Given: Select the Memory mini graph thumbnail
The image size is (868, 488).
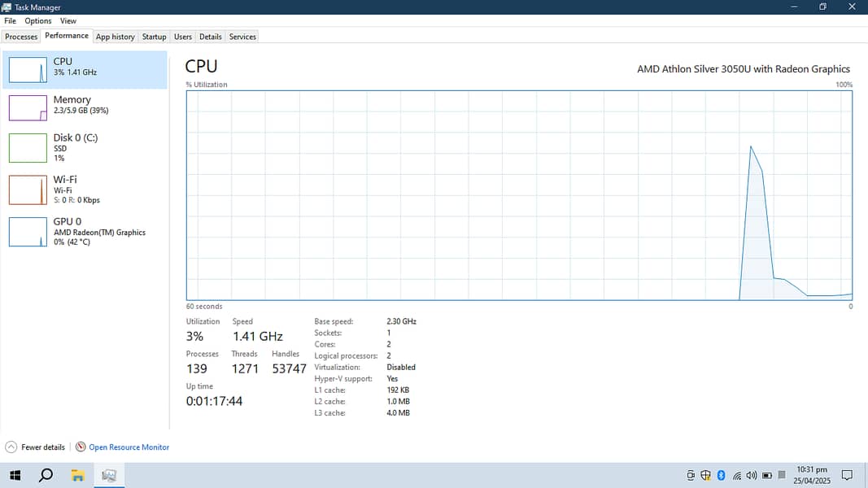Looking at the screenshot, I should pyautogui.click(x=28, y=108).
